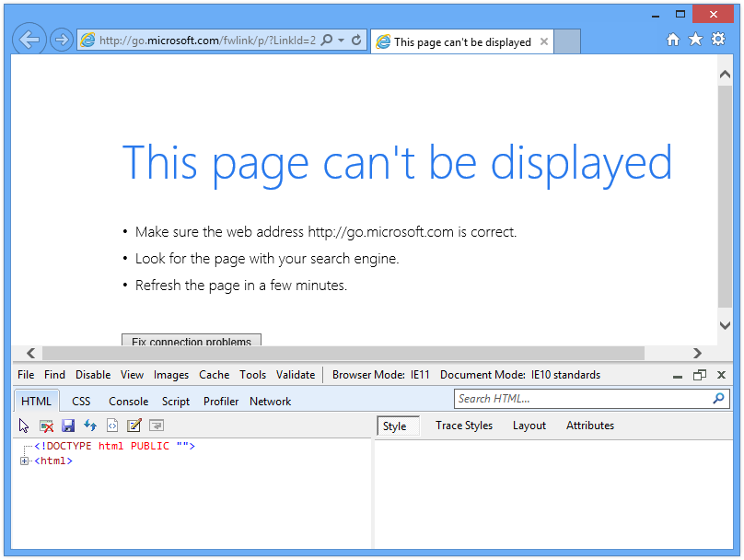Close the developer tools pane
Screen dimensions: 744x560
pyautogui.click(x=721, y=376)
